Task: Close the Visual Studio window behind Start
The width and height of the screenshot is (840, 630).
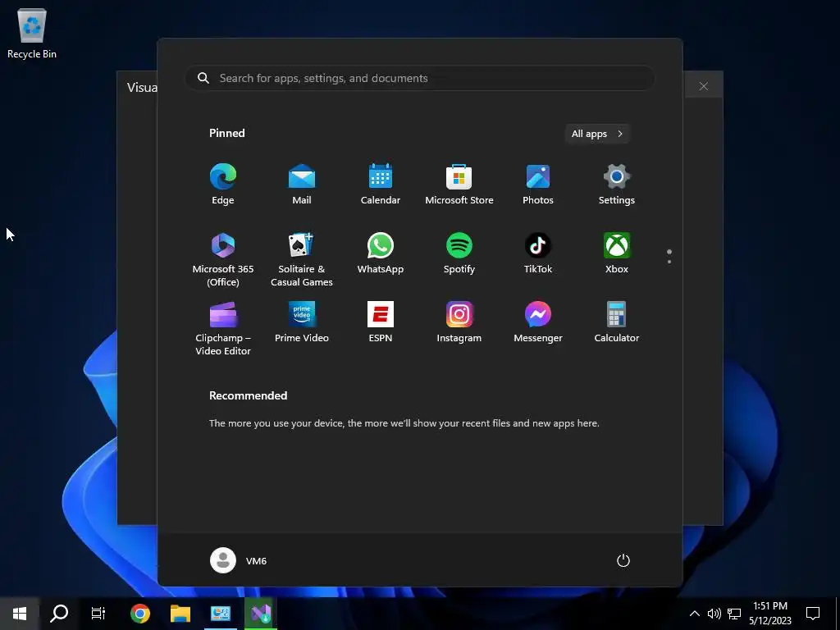Action: click(703, 86)
